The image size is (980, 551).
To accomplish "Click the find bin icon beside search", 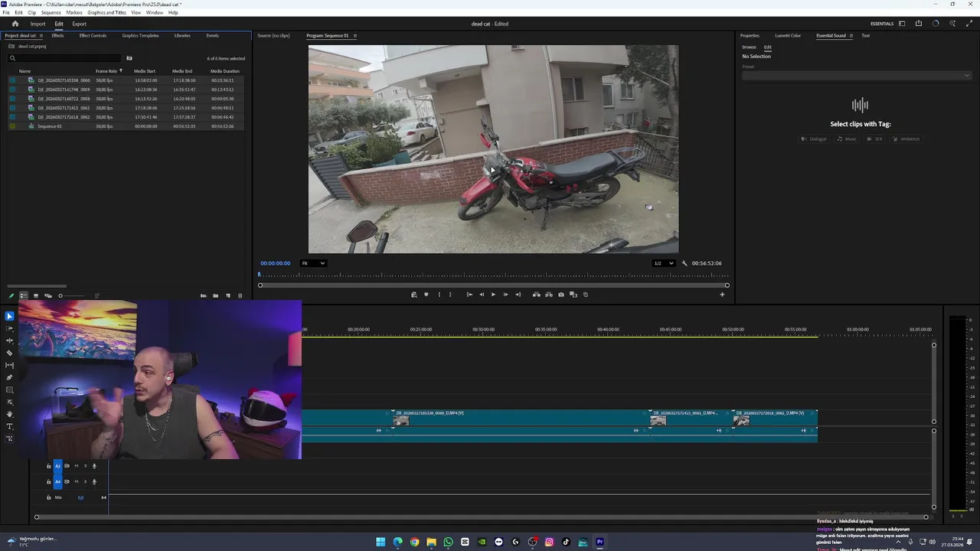I will 129,58.
